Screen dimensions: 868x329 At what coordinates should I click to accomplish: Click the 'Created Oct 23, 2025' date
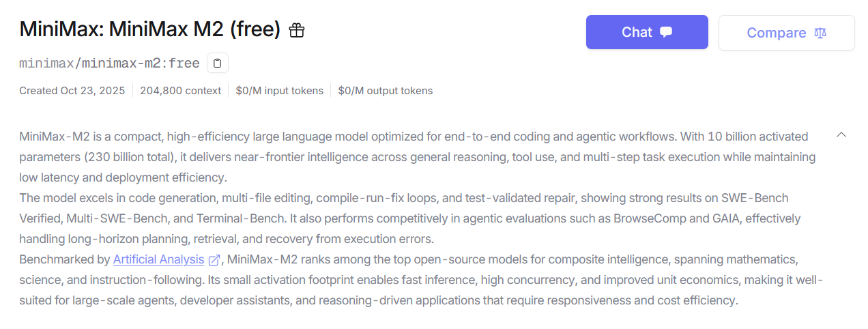72,91
